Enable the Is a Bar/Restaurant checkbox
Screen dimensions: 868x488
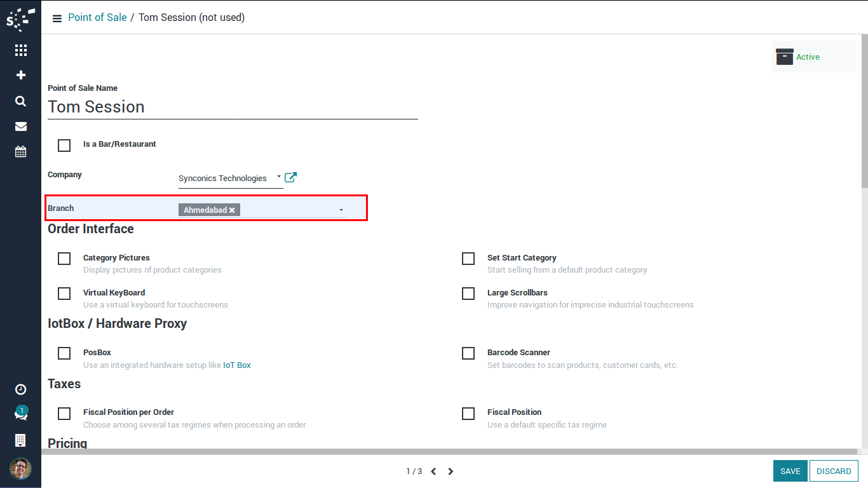click(x=64, y=146)
